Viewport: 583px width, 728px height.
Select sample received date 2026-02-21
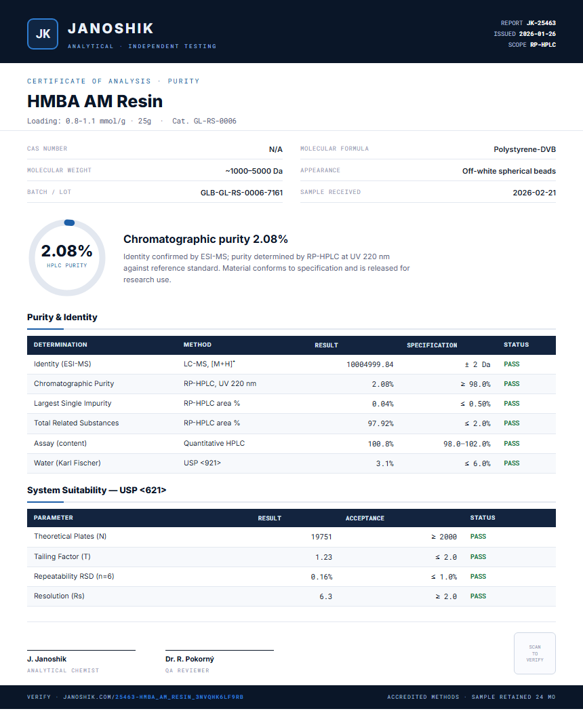point(534,193)
